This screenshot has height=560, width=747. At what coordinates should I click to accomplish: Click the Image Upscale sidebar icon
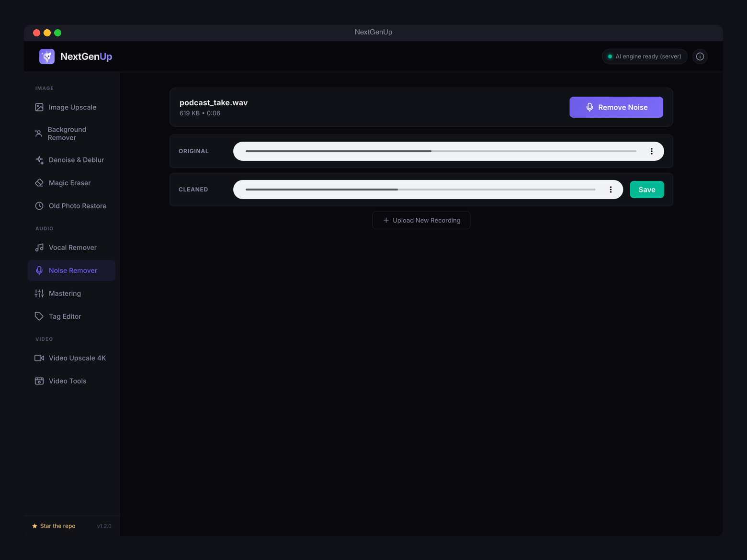click(x=39, y=107)
